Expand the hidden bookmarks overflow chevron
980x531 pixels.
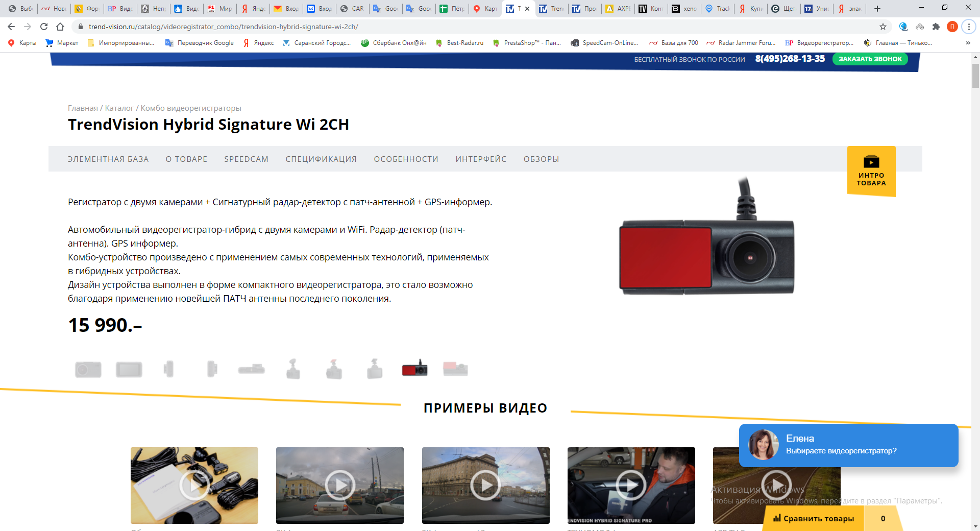click(968, 43)
